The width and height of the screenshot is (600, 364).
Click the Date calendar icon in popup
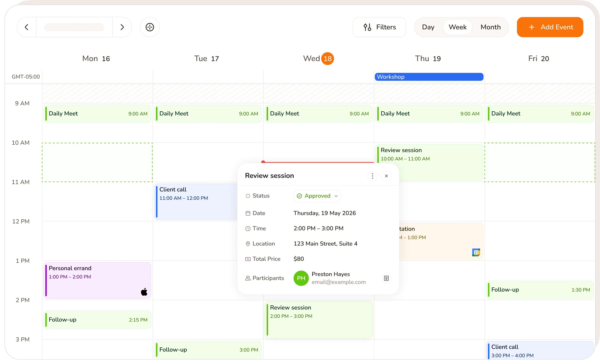point(248,213)
